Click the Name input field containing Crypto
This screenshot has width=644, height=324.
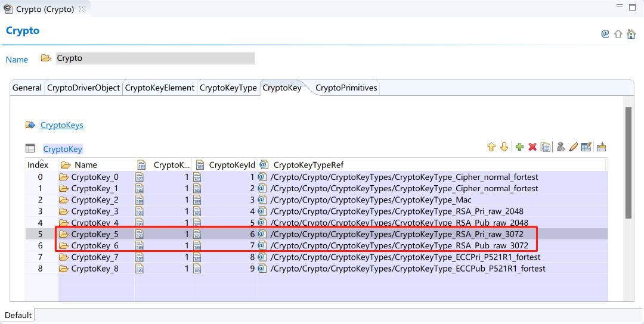155,58
